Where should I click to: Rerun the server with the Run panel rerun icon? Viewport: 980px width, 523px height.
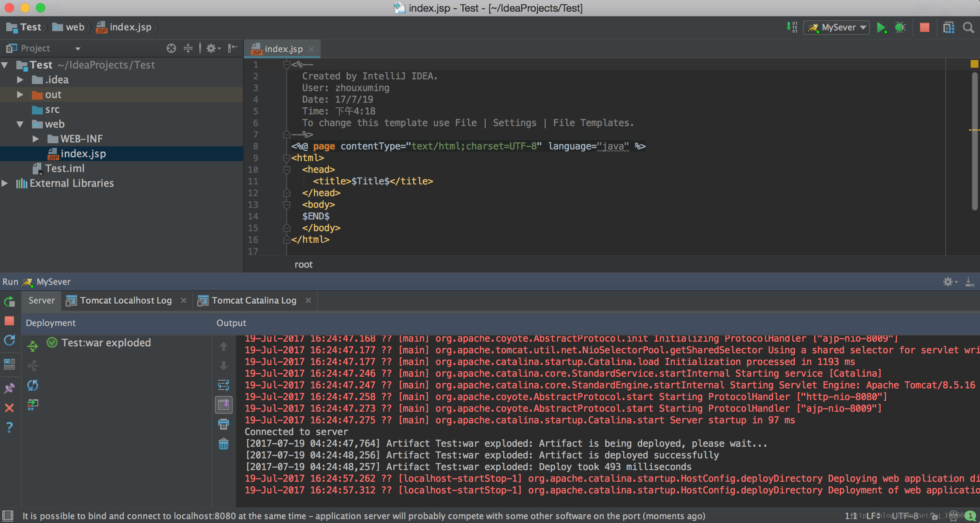(9, 302)
